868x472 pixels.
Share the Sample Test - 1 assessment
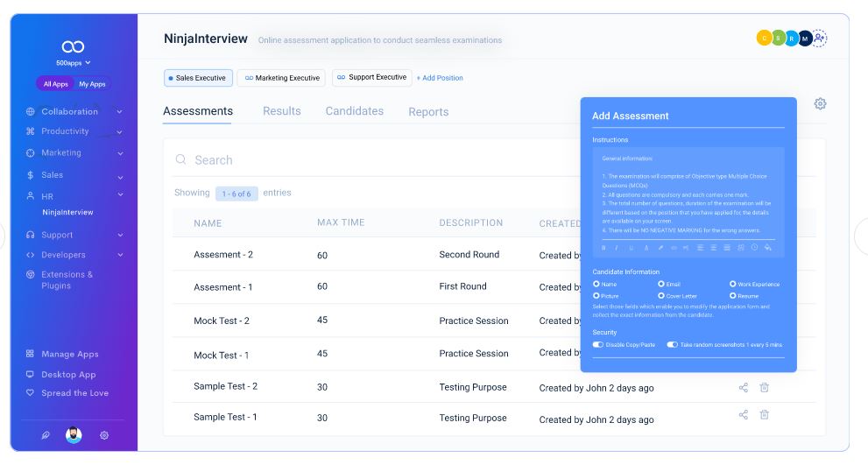pos(744,414)
